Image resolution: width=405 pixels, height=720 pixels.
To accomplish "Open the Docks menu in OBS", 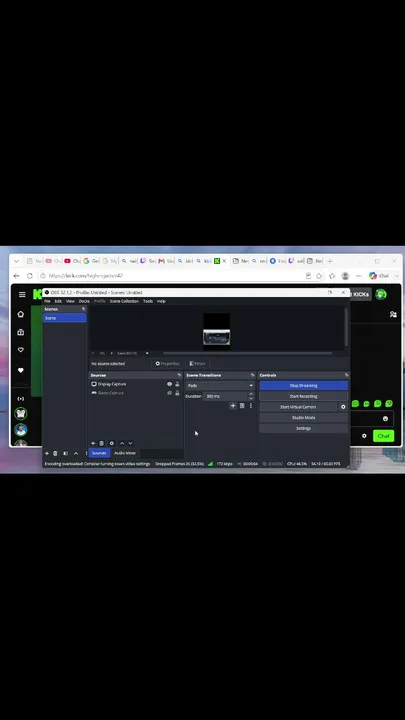I will click(84, 301).
